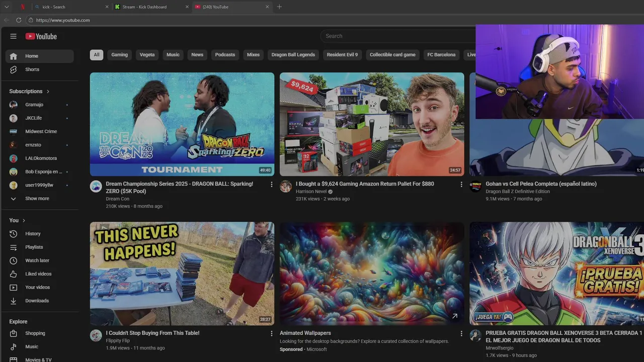644x362 pixels.
Task: Open options menu for Animated Wallpapers ad
Action: pyautogui.click(x=461, y=333)
